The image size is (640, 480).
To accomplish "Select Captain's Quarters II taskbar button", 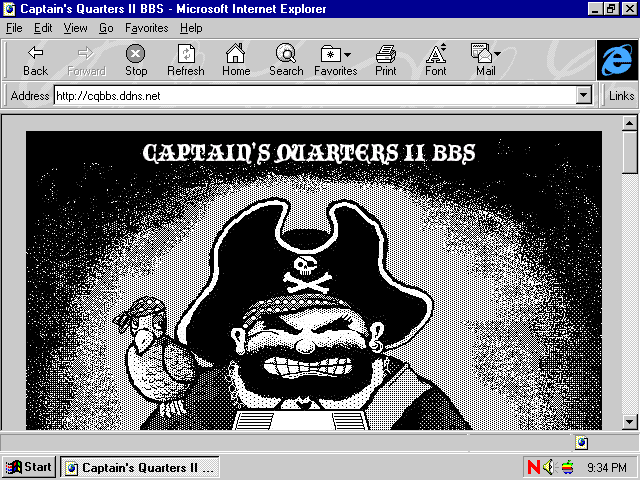I will [139, 467].
